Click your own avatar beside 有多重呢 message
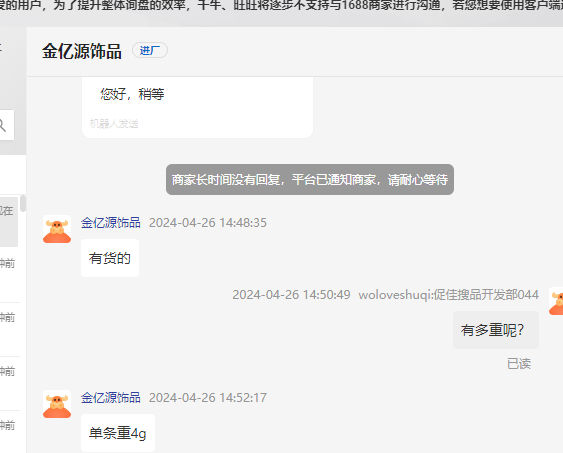Image resolution: width=563 pixels, height=453 pixels. coord(556,301)
